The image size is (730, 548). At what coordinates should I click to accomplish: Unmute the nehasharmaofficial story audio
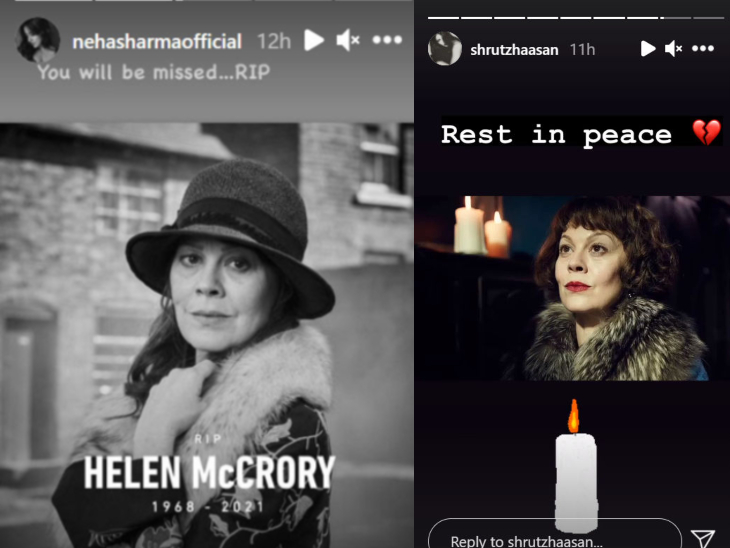click(x=348, y=41)
